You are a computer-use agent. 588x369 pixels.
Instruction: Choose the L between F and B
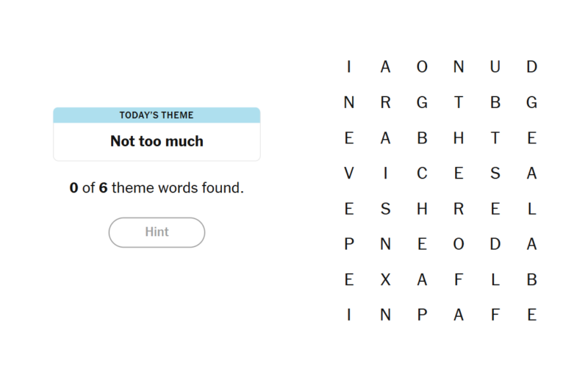pyautogui.click(x=495, y=280)
